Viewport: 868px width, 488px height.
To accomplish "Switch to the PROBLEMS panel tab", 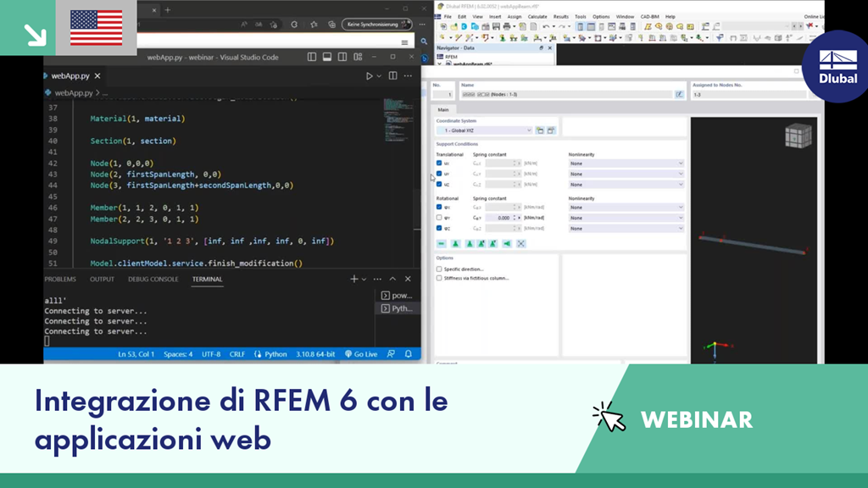I will click(60, 280).
